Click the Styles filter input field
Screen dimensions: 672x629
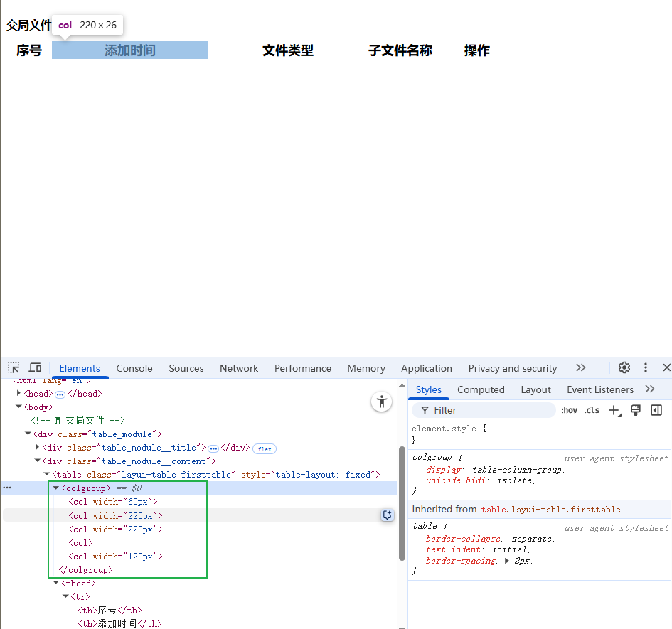click(484, 411)
